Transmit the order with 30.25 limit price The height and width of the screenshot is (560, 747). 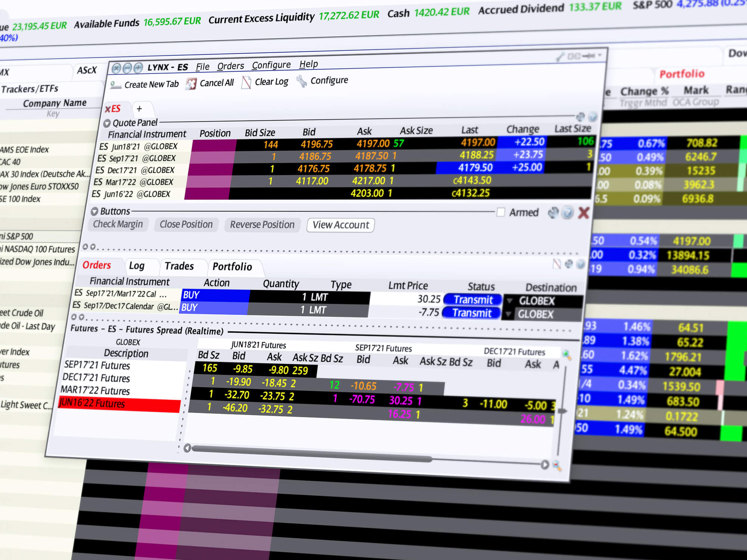(x=473, y=300)
